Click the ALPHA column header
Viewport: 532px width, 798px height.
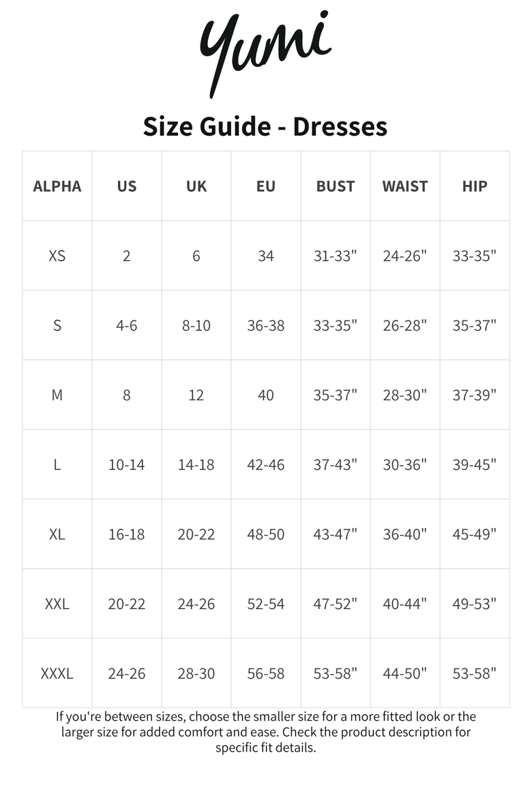57,186
